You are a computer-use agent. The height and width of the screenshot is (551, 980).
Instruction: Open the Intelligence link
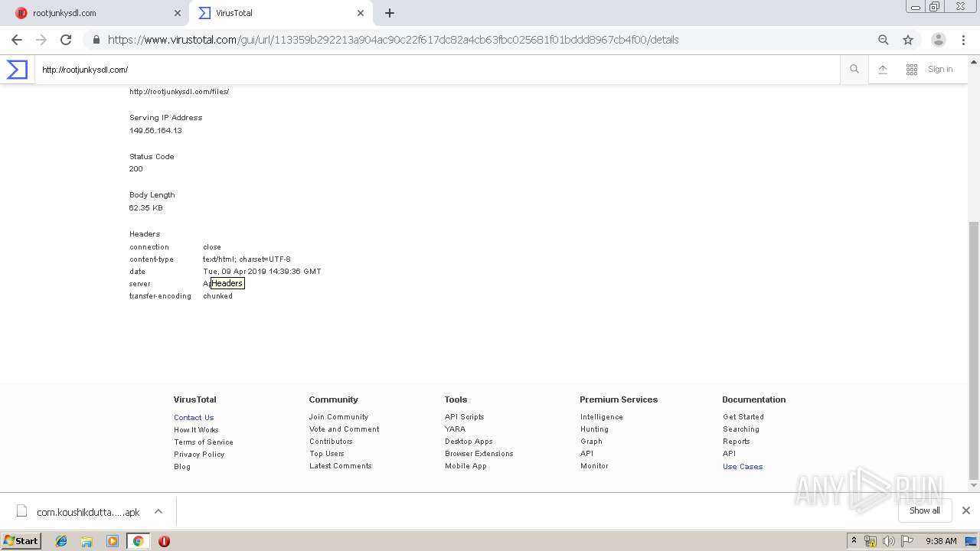coord(602,417)
